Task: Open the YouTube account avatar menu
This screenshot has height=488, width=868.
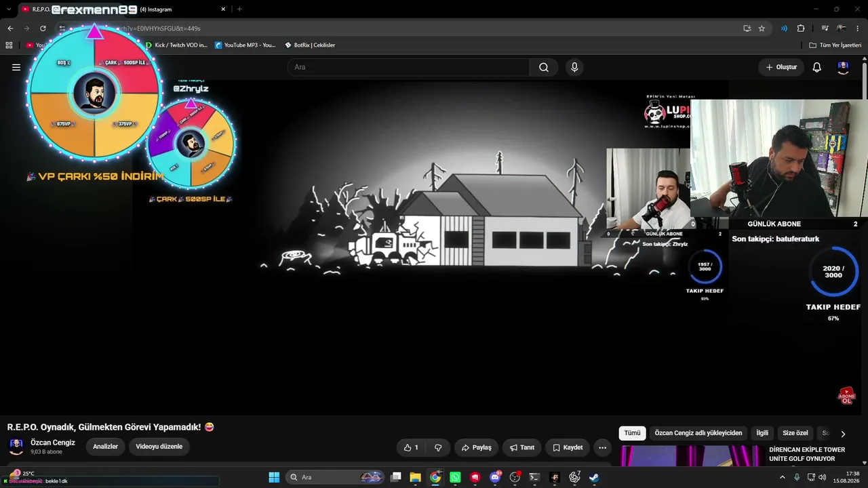Action: pos(843,67)
